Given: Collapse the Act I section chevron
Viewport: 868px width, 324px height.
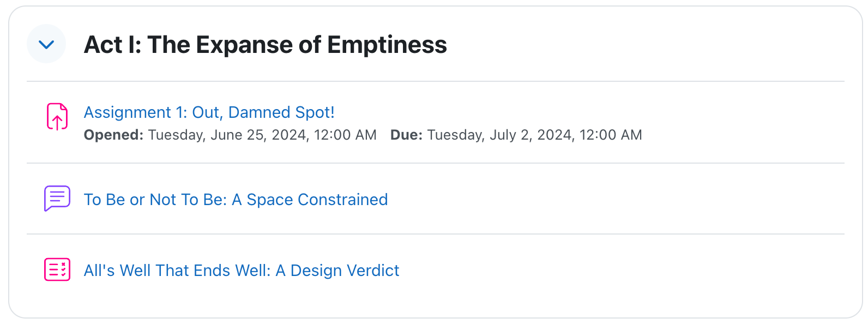Looking at the screenshot, I should [x=46, y=44].
